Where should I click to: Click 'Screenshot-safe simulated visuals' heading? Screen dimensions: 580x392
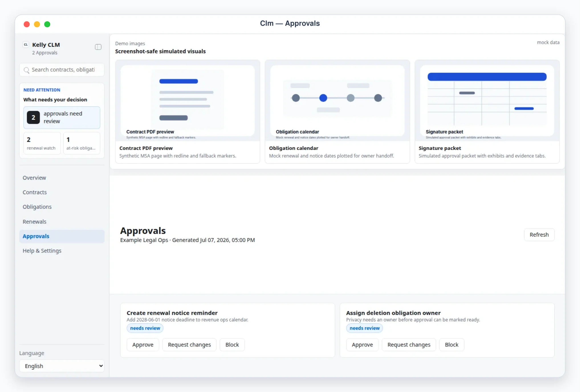pos(160,51)
